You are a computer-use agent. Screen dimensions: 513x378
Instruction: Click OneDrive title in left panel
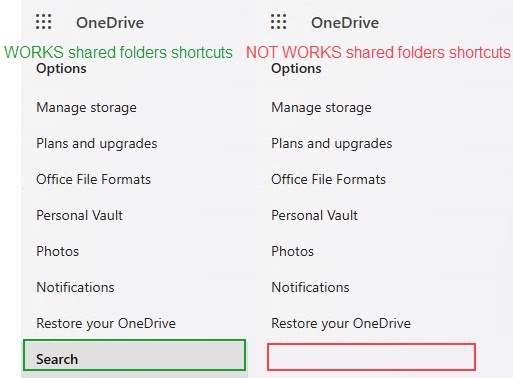click(x=110, y=23)
